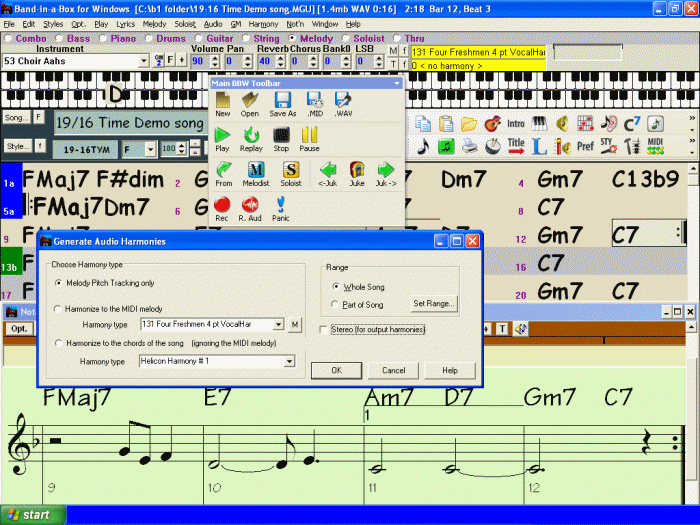Open the Audio menu

(x=213, y=24)
